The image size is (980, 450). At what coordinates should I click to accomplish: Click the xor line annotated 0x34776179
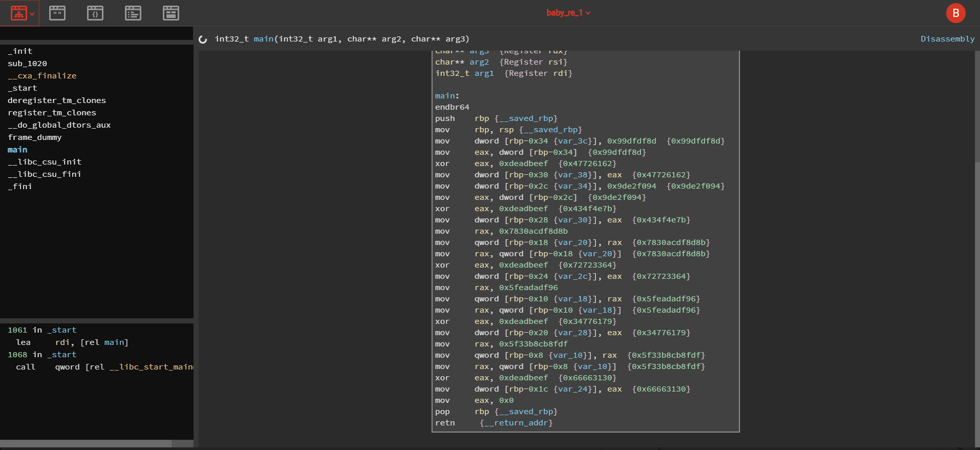526,321
